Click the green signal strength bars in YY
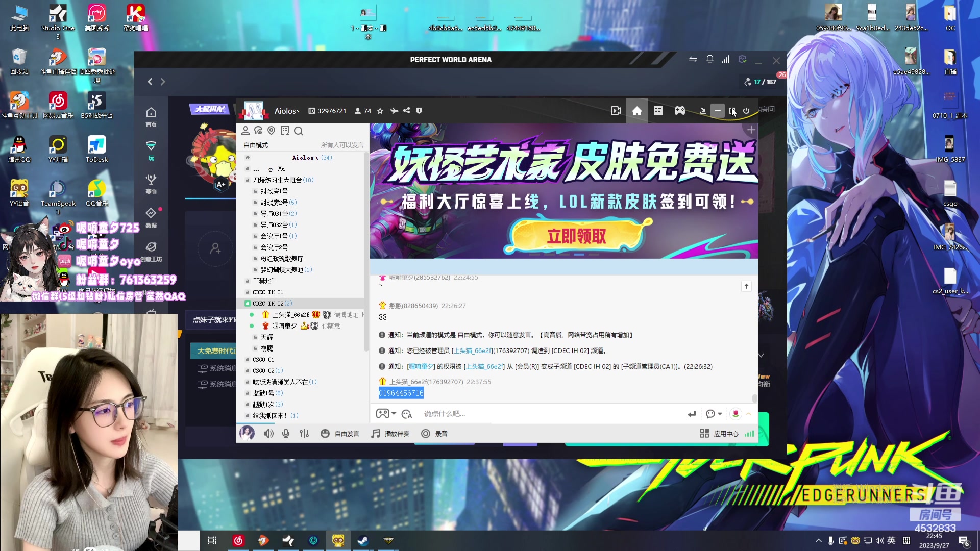The height and width of the screenshot is (551, 980). pos(749,434)
